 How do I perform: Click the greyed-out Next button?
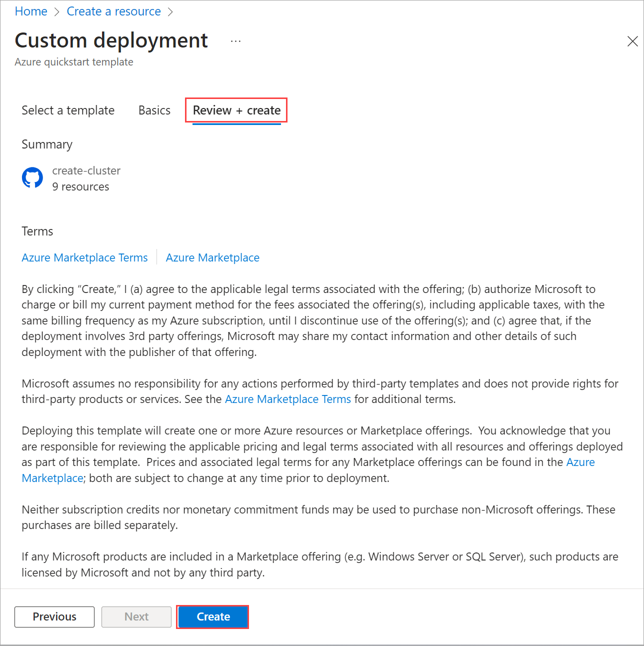point(136,617)
